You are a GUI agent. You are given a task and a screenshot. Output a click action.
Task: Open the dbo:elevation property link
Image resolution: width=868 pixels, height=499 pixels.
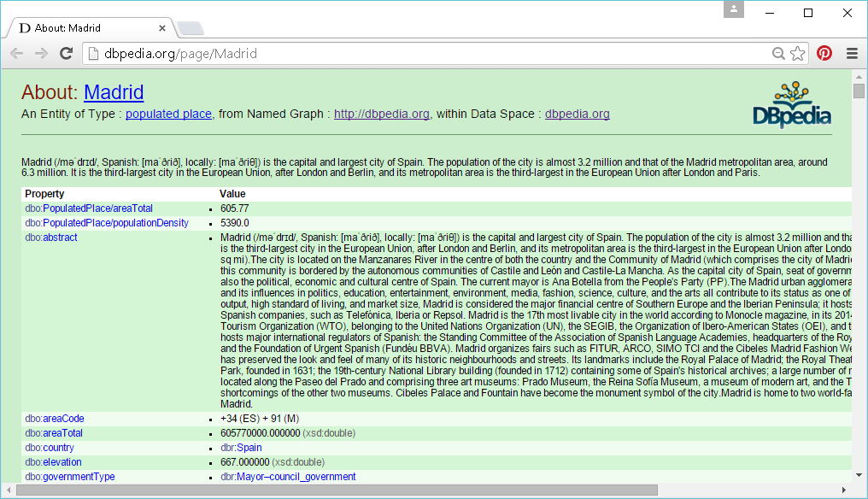53,462
